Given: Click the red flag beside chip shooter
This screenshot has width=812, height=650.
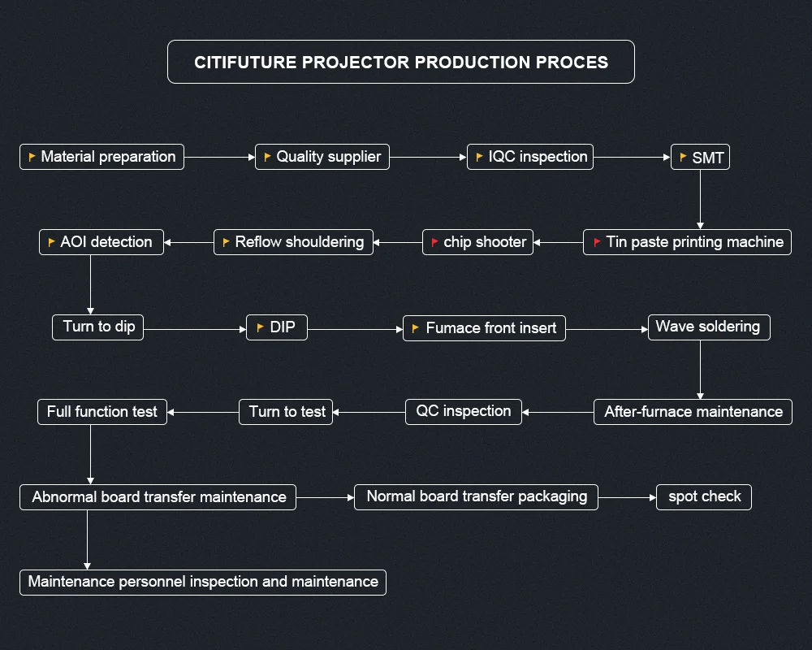Looking at the screenshot, I should [434, 242].
